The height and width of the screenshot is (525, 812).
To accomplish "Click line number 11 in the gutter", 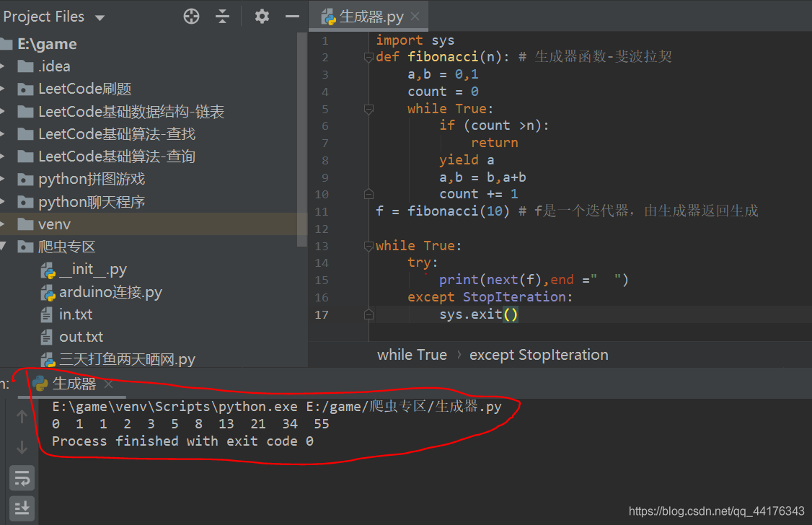I will point(322,212).
